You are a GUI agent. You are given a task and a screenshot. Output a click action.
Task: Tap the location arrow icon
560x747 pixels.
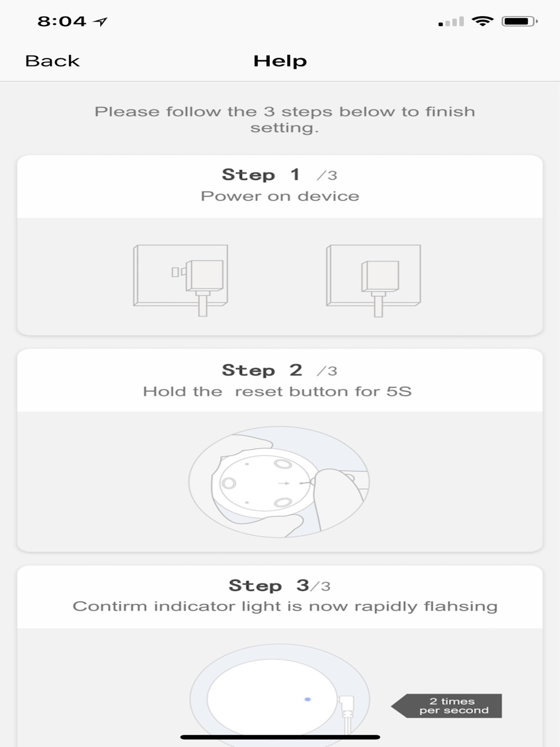point(101,21)
